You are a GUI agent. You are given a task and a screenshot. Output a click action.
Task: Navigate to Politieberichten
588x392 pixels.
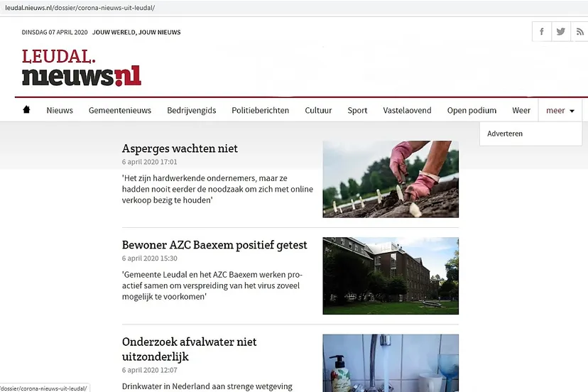coord(260,111)
